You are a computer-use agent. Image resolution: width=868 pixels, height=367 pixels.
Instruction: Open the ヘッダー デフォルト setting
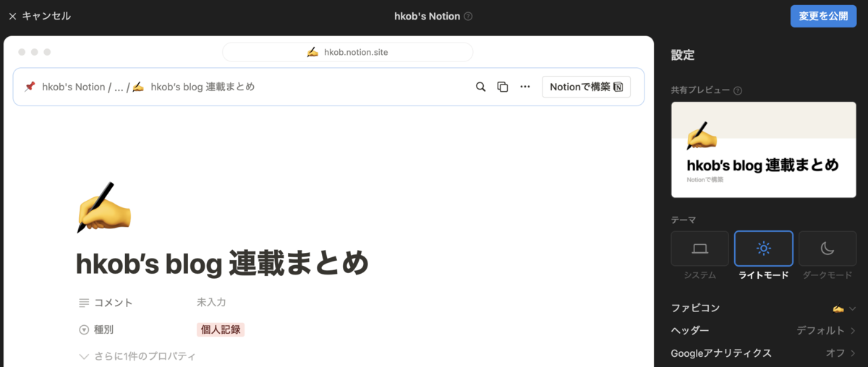click(x=764, y=330)
